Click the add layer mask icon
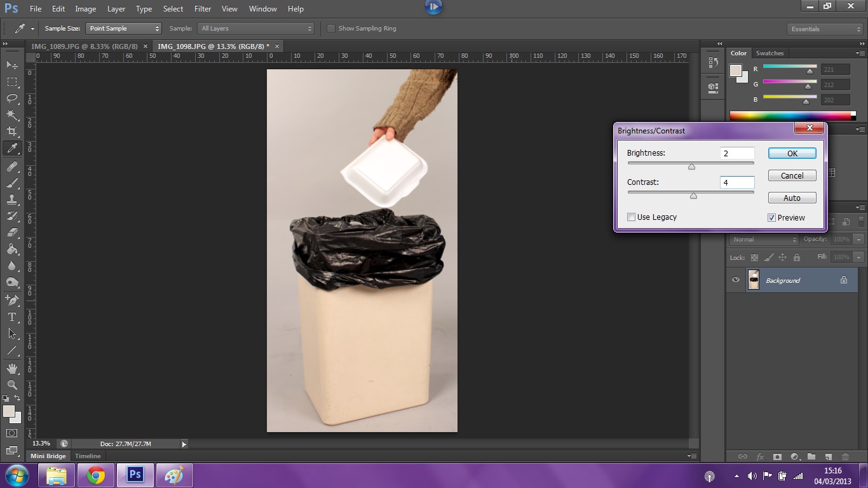Viewport: 868px width, 488px height. pos(777,456)
